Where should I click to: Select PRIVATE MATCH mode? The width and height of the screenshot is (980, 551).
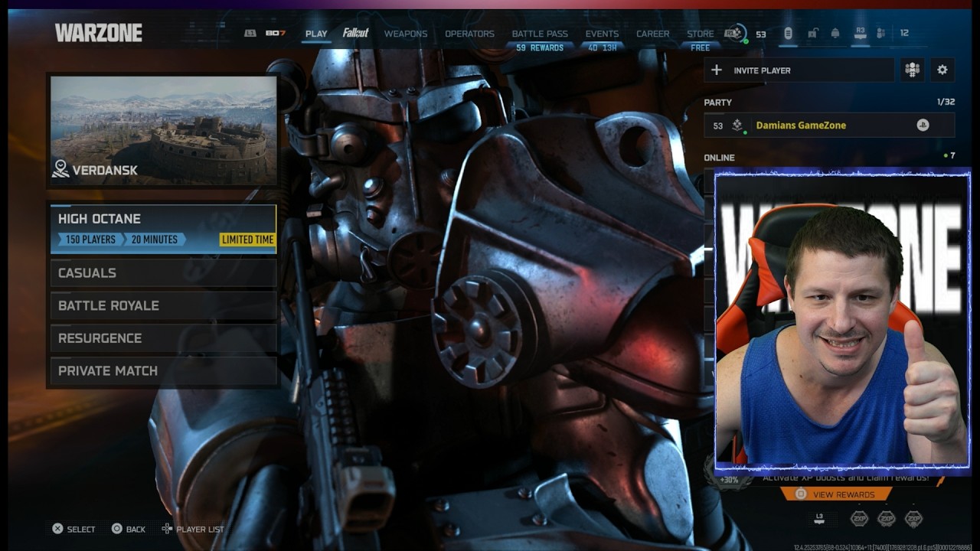(163, 370)
